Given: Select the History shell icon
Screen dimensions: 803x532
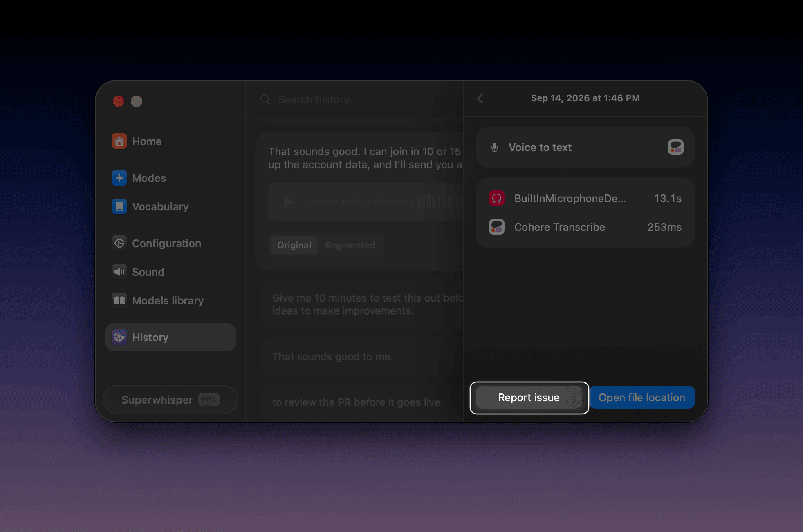Looking at the screenshot, I should [x=119, y=338].
